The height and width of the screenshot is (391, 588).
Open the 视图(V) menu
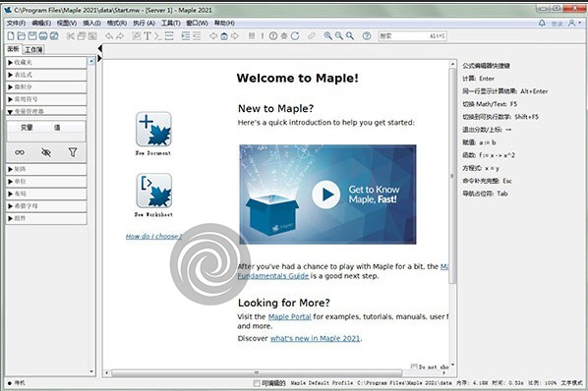pos(67,24)
